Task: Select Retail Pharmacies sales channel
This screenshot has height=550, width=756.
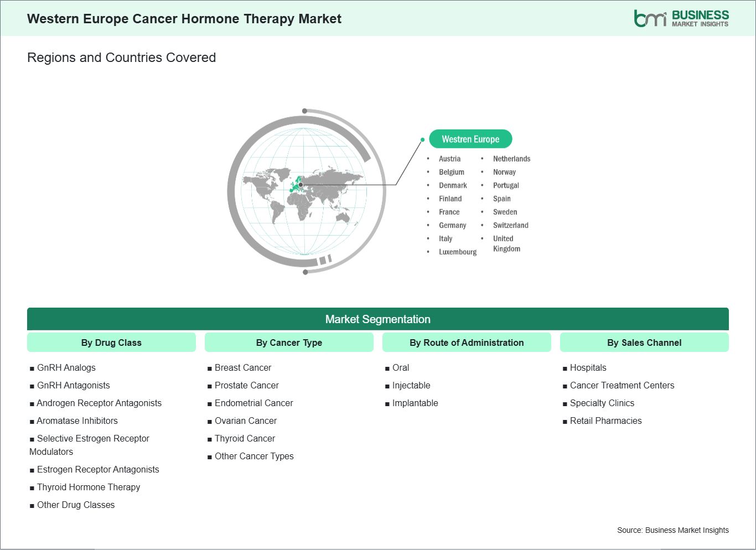Action: coord(605,421)
